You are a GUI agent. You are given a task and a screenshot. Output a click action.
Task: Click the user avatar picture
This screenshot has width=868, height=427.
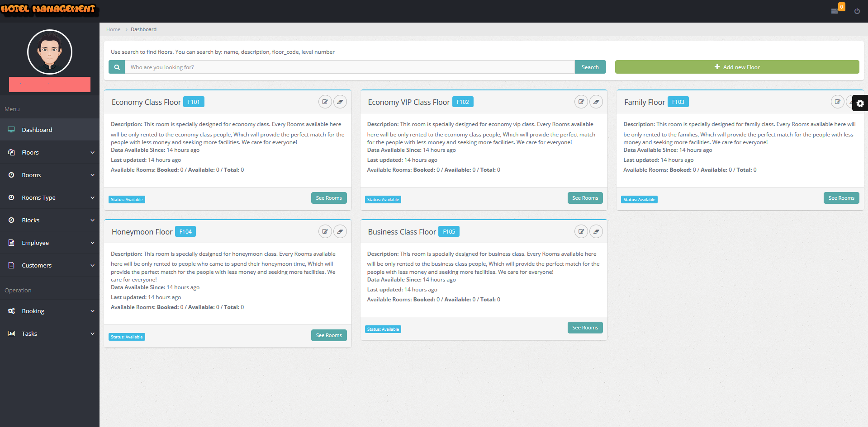(x=50, y=52)
